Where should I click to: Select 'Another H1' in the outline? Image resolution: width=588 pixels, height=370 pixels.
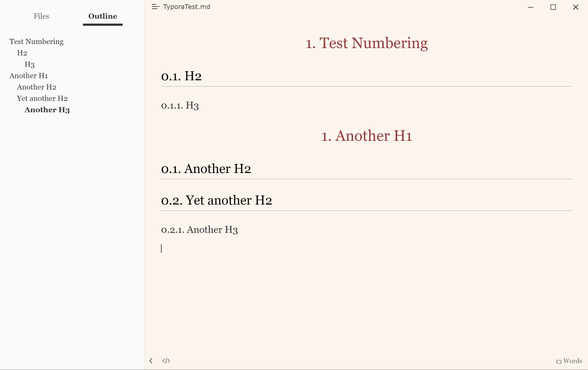point(29,76)
